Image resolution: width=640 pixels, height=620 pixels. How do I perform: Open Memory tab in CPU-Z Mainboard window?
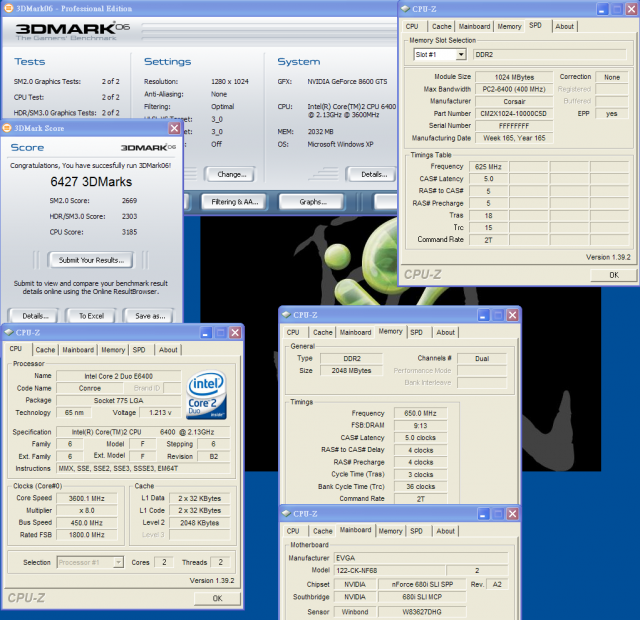point(390,531)
